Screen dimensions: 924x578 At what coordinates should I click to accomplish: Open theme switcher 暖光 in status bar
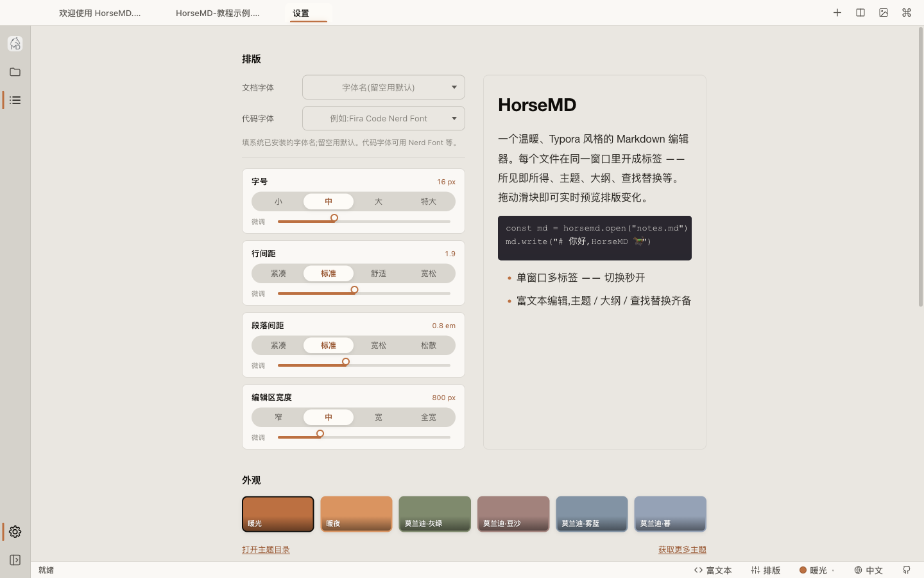coord(817,570)
